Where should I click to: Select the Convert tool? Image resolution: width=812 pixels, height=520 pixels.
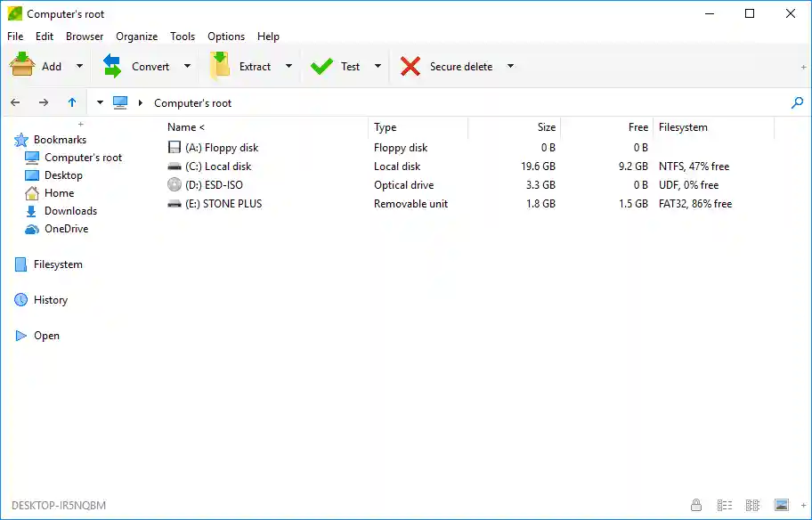[x=144, y=66]
